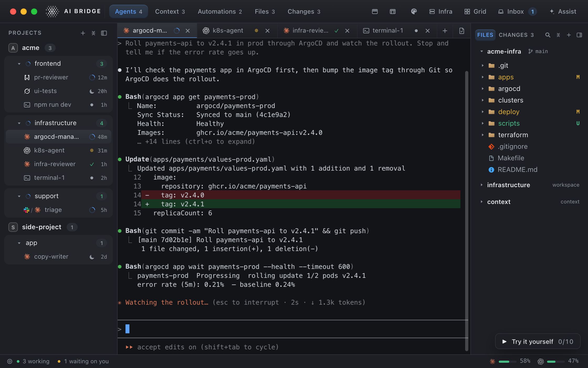Open the Grid view button
Screen dimensions: 588x368
(475, 12)
